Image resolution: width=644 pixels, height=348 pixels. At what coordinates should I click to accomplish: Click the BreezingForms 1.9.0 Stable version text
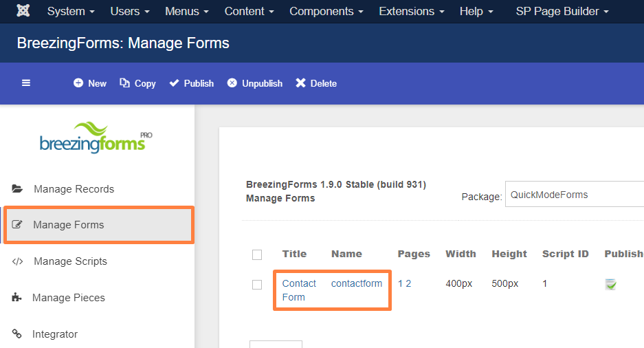pyautogui.click(x=336, y=184)
